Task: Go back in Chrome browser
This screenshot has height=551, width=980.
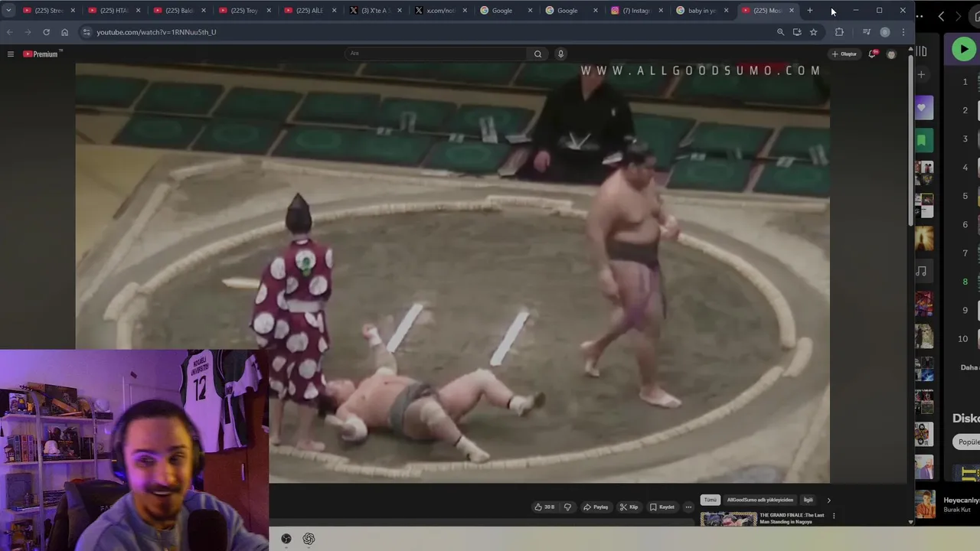Action: pyautogui.click(x=10, y=32)
